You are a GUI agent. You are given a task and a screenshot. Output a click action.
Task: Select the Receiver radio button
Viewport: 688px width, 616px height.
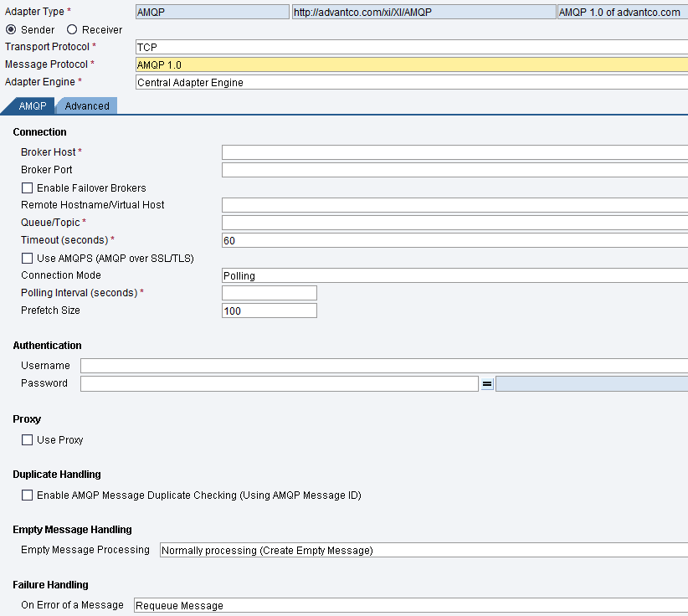pos(72,29)
